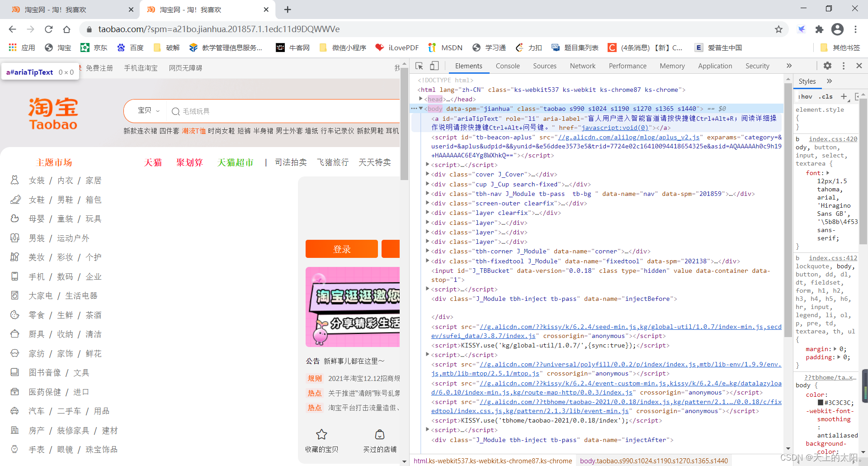Open Chrome extensions puzzle icon

pyautogui.click(x=819, y=29)
